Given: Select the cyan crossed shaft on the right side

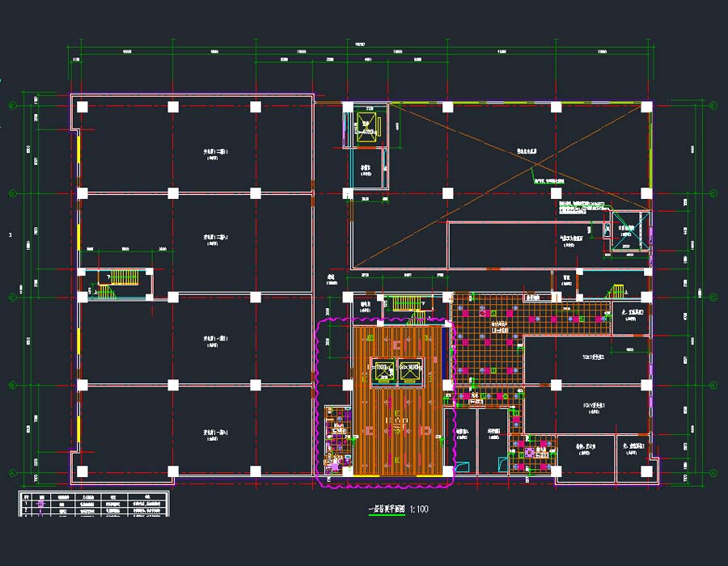Looking at the screenshot, I should click(x=629, y=231).
